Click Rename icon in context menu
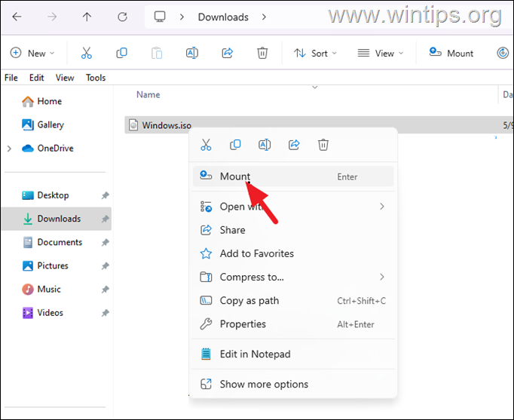Viewport: 514px width, 420px height. [x=265, y=145]
